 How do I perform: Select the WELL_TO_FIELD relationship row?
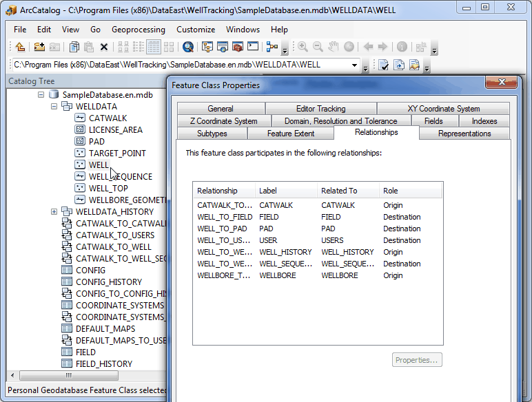pos(318,217)
